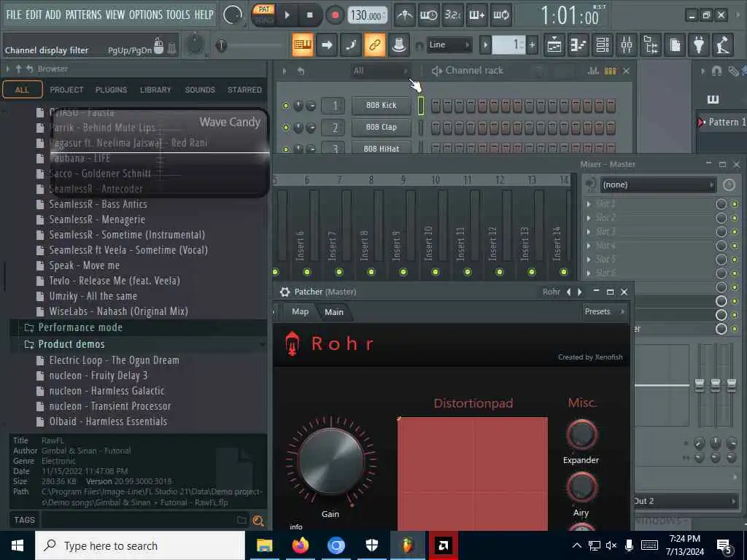Toggle loop recording icon
This screenshot has width=747, height=560.
[x=500, y=15]
